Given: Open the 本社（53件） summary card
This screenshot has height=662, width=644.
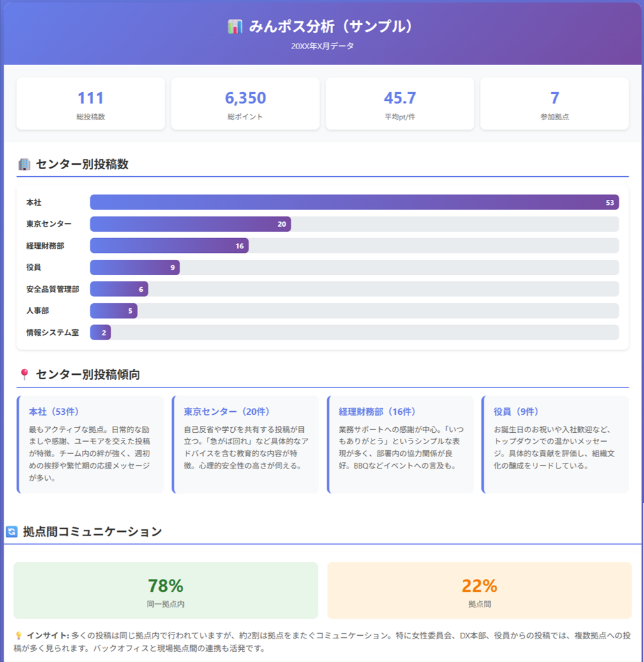Looking at the screenshot, I should point(91,444).
